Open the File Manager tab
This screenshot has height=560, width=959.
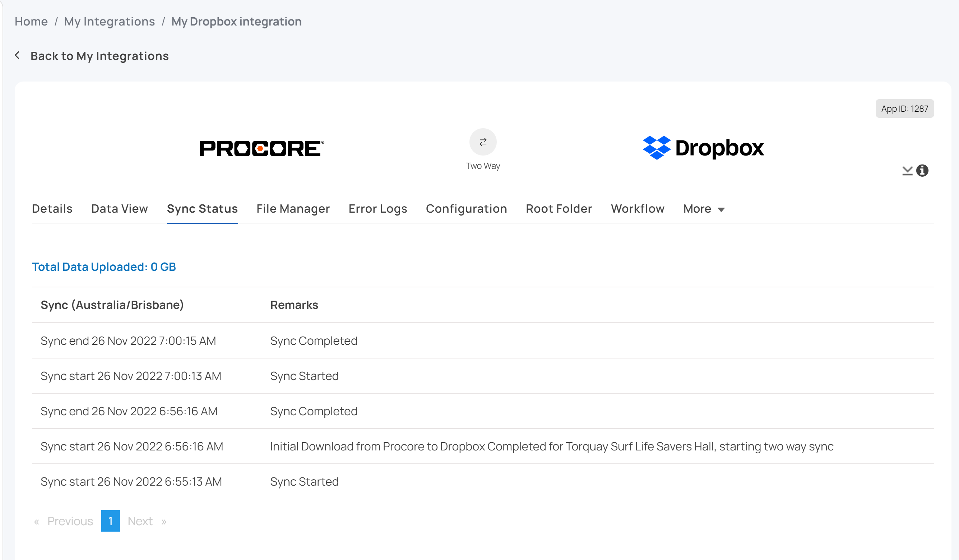pos(293,209)
